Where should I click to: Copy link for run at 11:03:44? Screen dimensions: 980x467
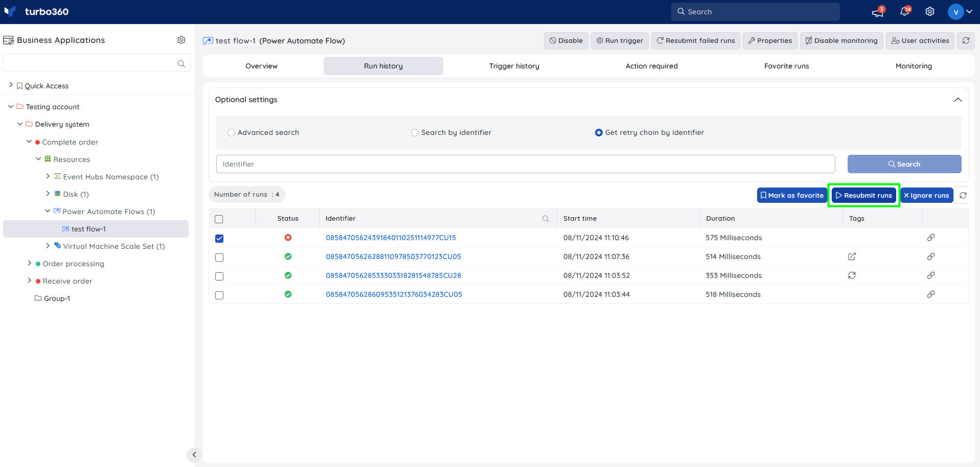(931, 294)
